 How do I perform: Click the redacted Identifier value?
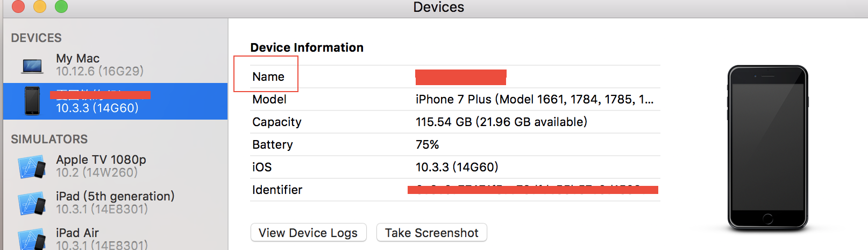(532, 190)
